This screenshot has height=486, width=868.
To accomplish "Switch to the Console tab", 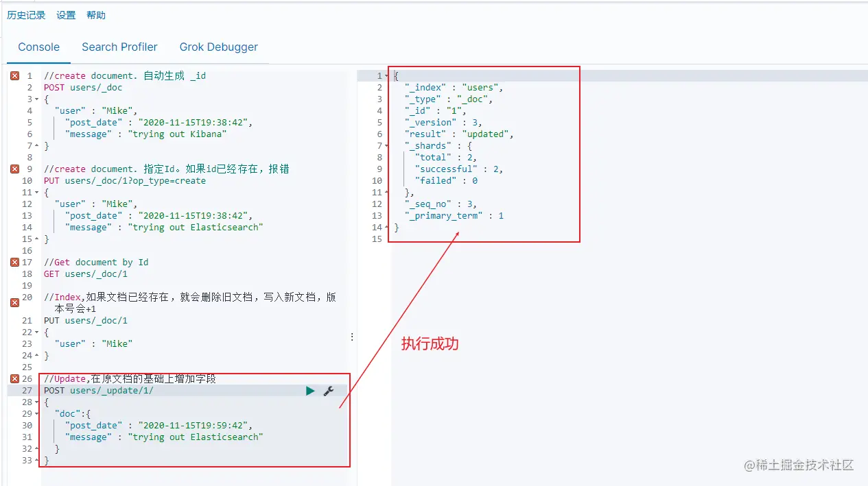I will [x=39, y=47].
